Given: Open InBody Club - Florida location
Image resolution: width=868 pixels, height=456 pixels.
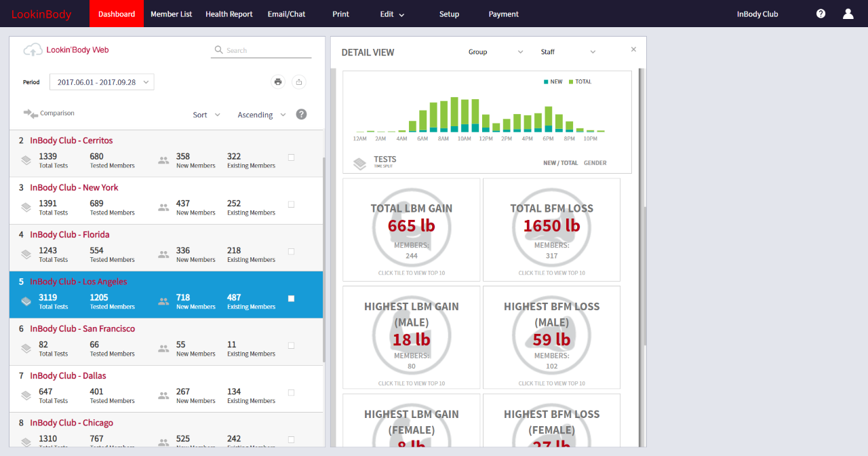Looking at the screenshot, I should click(x=70, y=234).
